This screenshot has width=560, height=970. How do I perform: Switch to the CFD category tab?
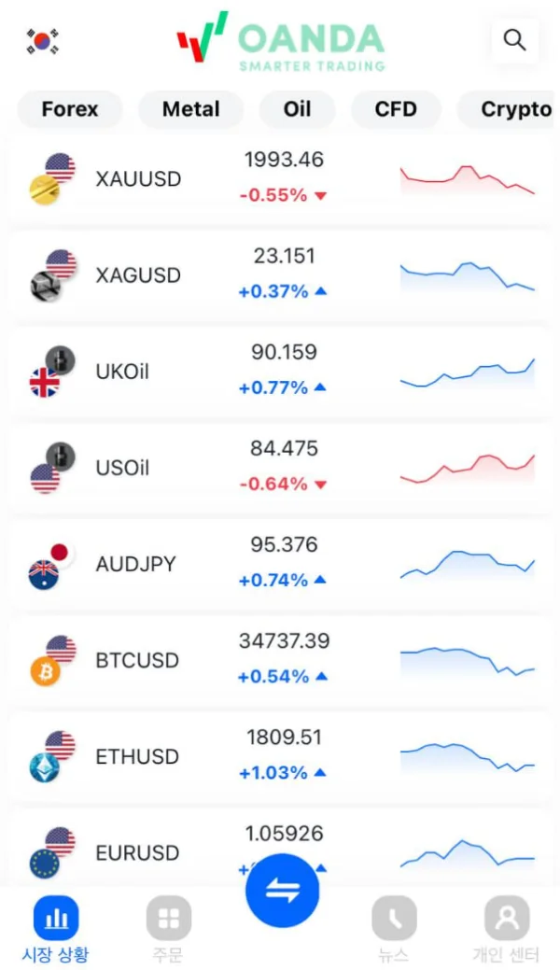(x=396, y=109)
